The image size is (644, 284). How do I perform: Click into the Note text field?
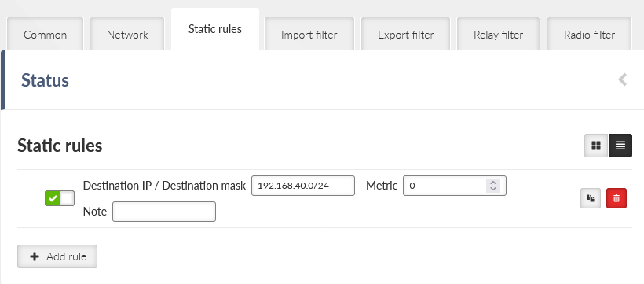click(164, 212)
